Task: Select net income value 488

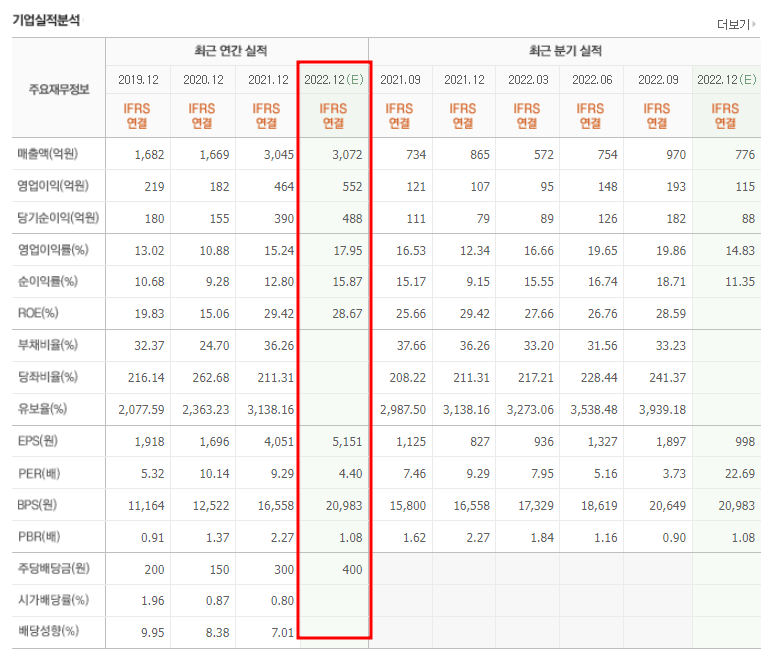Action: click(352, 218)
